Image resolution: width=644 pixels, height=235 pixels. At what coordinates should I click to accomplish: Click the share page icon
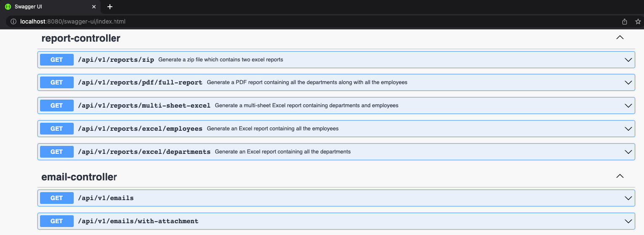pyautogui.click(x=625, y=21)
